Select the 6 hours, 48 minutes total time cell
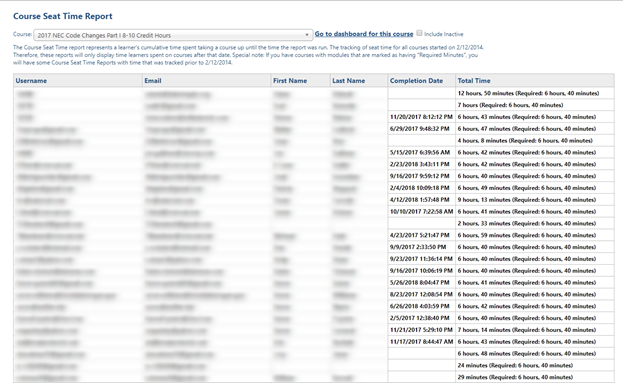 (x=534, y=354)
